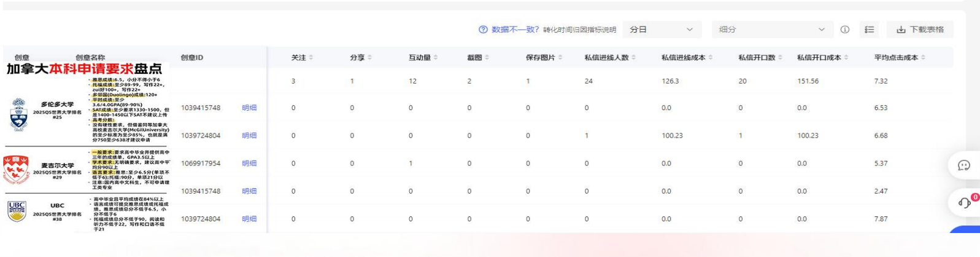
Task: Open the 数据不一致? link
Action: (515, 30)
